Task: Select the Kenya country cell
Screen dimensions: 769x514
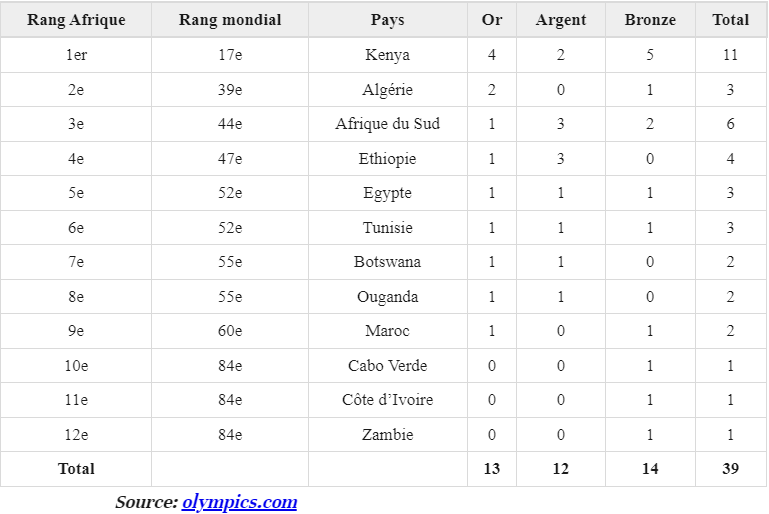Action: [x=387, y=55]
